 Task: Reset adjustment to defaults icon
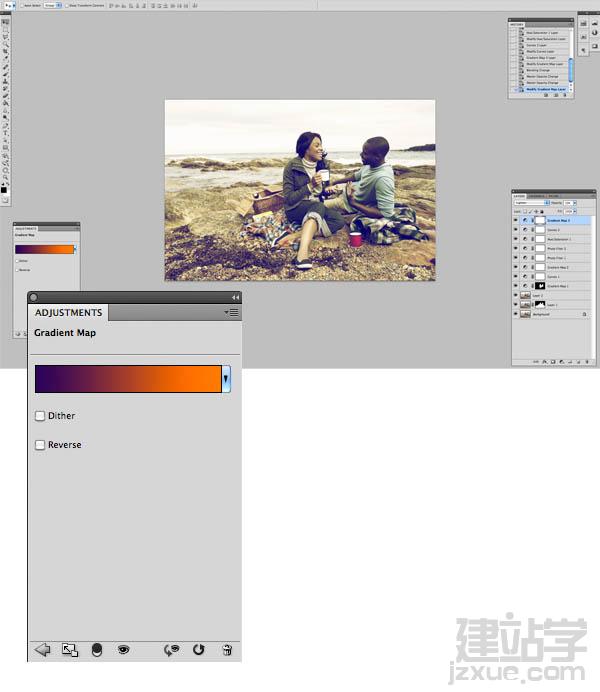point(199,650)
